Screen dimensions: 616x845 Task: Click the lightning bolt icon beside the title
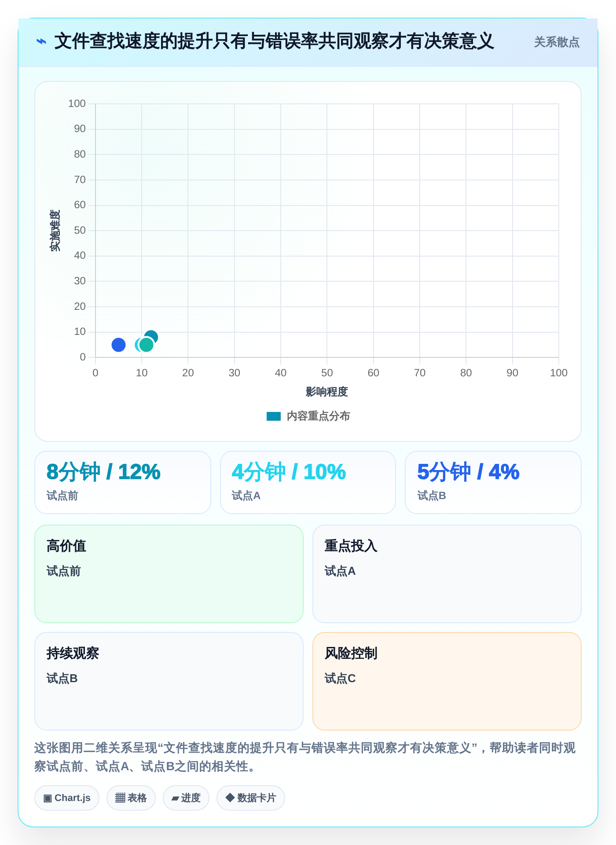coord(41,42)
